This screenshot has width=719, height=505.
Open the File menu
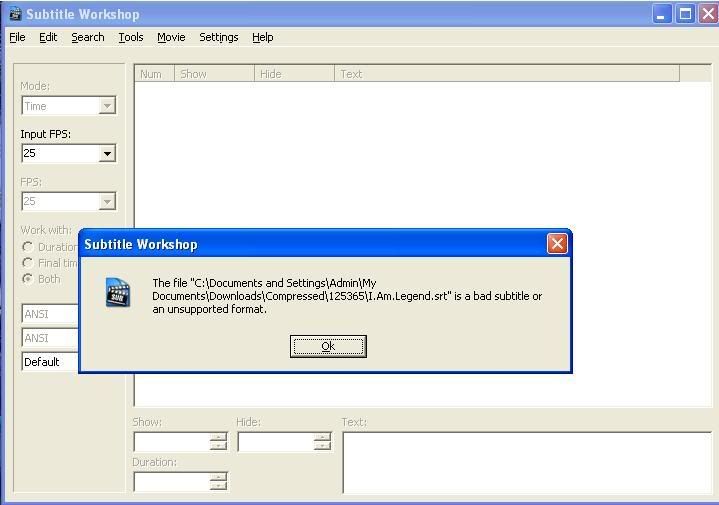pos(17,37)
